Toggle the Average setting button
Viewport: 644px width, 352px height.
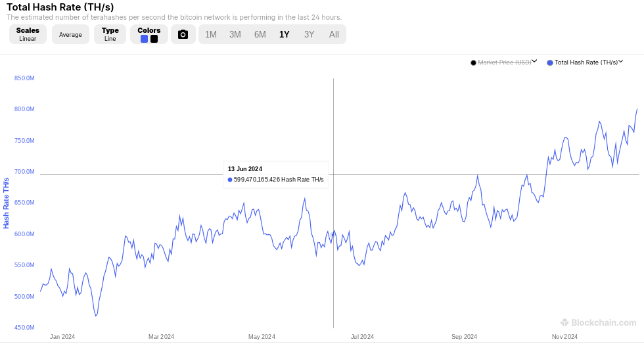coord(70,34)
